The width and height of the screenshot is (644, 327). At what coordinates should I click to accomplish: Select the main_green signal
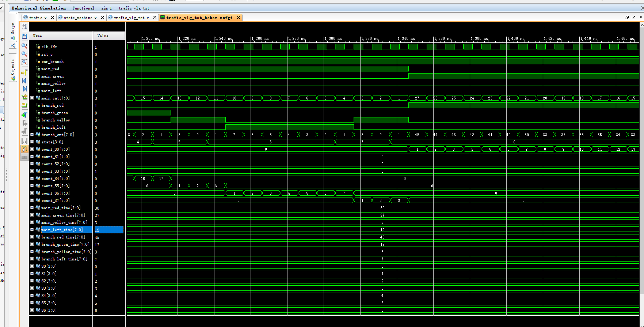52,76
